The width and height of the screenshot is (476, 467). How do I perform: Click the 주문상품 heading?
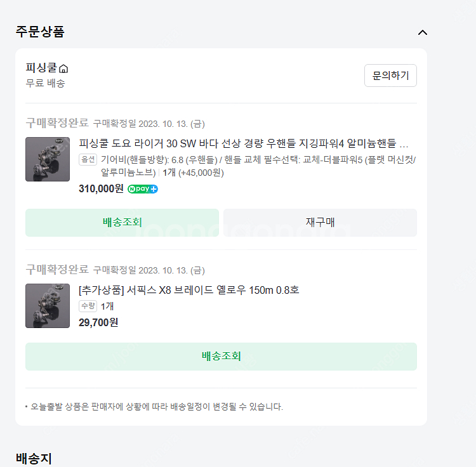(40, 32)
